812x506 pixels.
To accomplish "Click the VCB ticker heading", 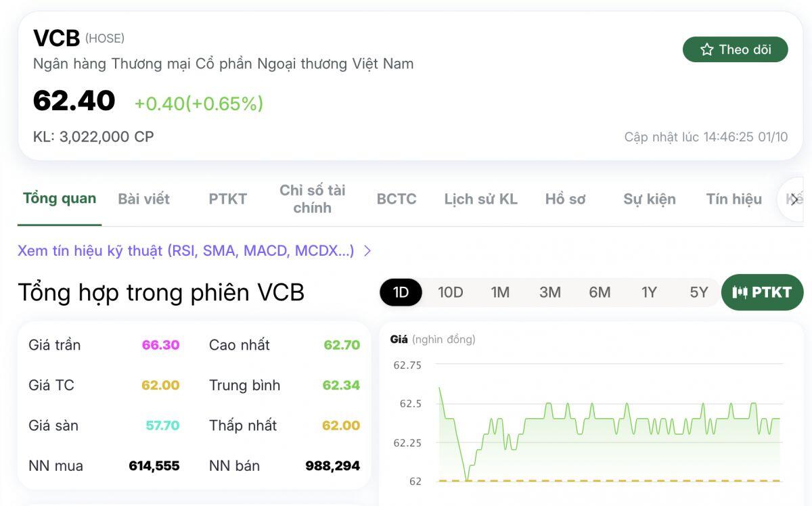I will [56, 38].
